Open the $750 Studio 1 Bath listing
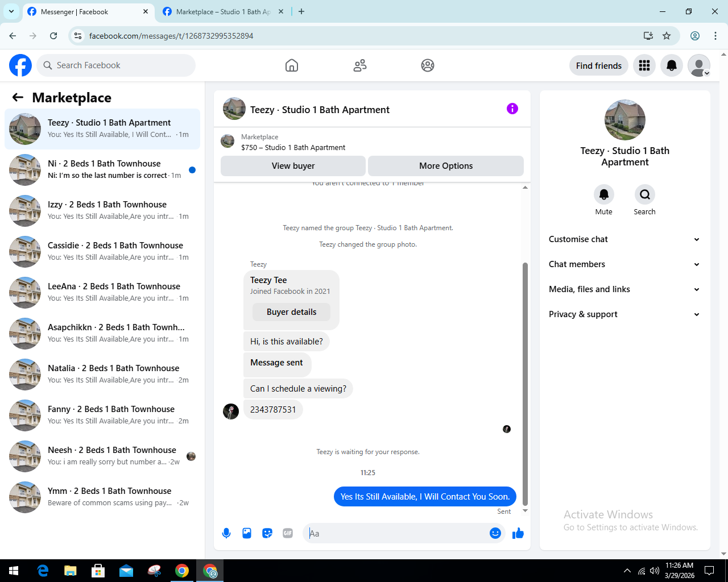The height and width of the screenshot is (582, 728). [293, 147]
